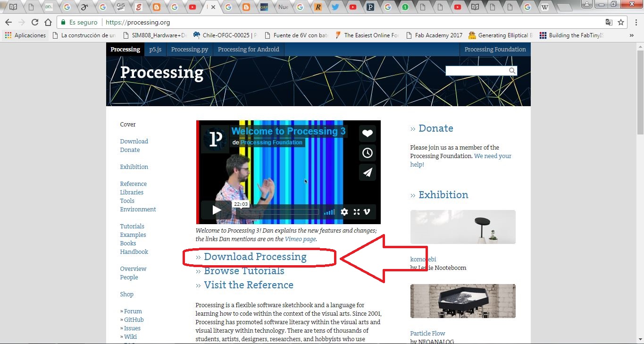Click the Processing Foundation avatar in the video
The image size is (644, 344).
pos(216,139)
